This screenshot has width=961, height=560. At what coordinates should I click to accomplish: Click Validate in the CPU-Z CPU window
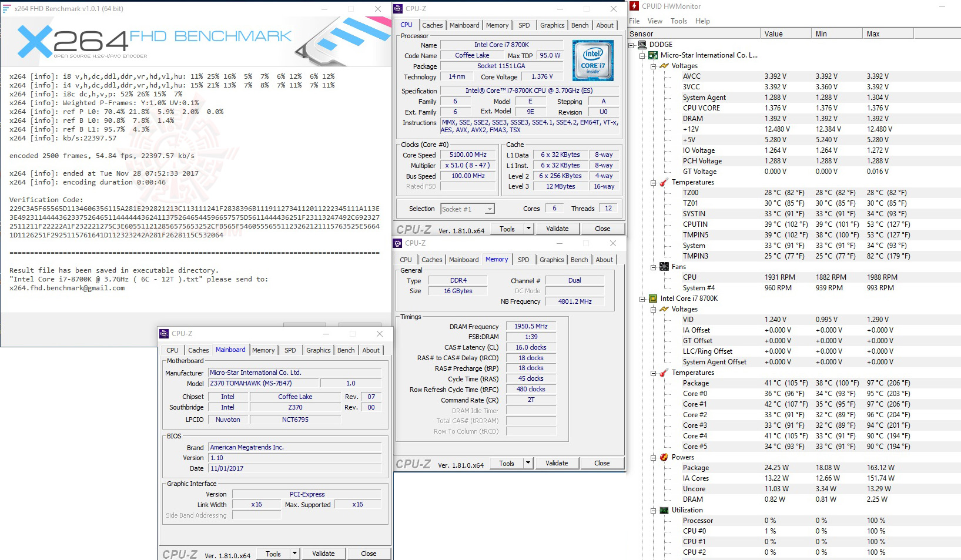[557, 229]
